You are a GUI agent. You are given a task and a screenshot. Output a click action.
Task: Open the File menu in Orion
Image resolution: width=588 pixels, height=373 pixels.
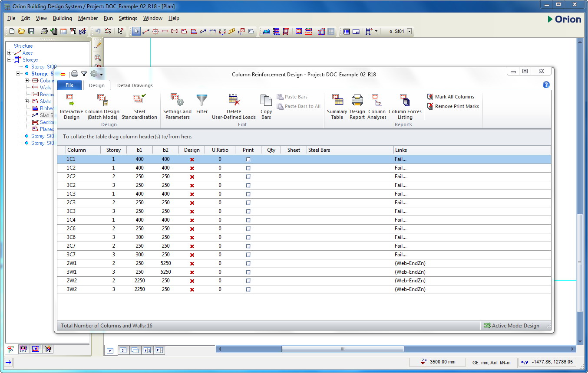[x=11, y=18]
